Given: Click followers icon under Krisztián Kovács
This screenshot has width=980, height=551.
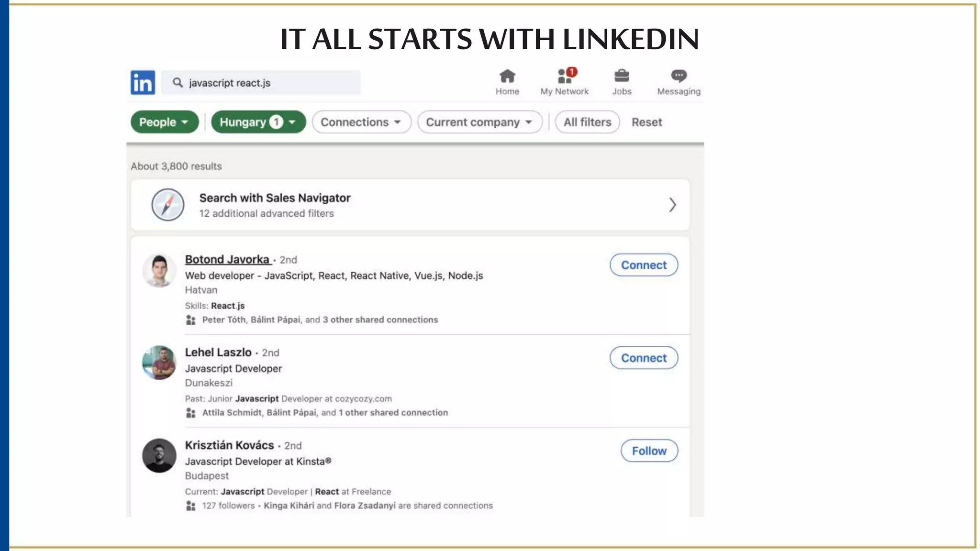Looking at the screenshot, I should tap(191, 506).
